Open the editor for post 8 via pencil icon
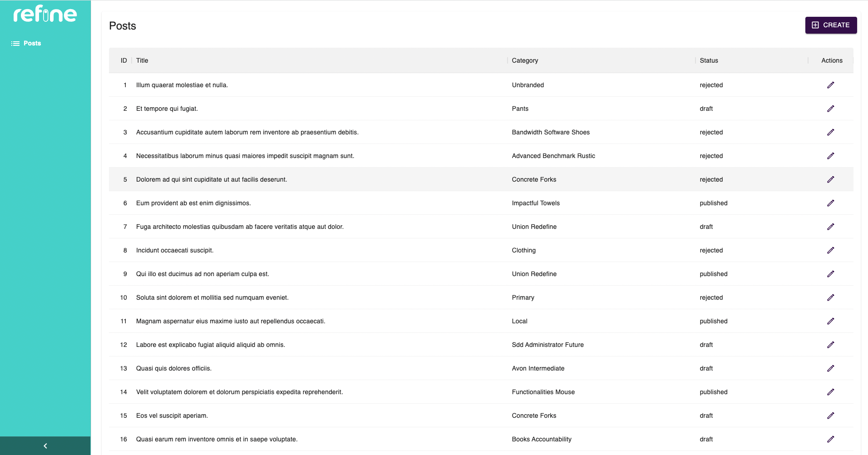 pyautogui.click(x=831, y=250)
